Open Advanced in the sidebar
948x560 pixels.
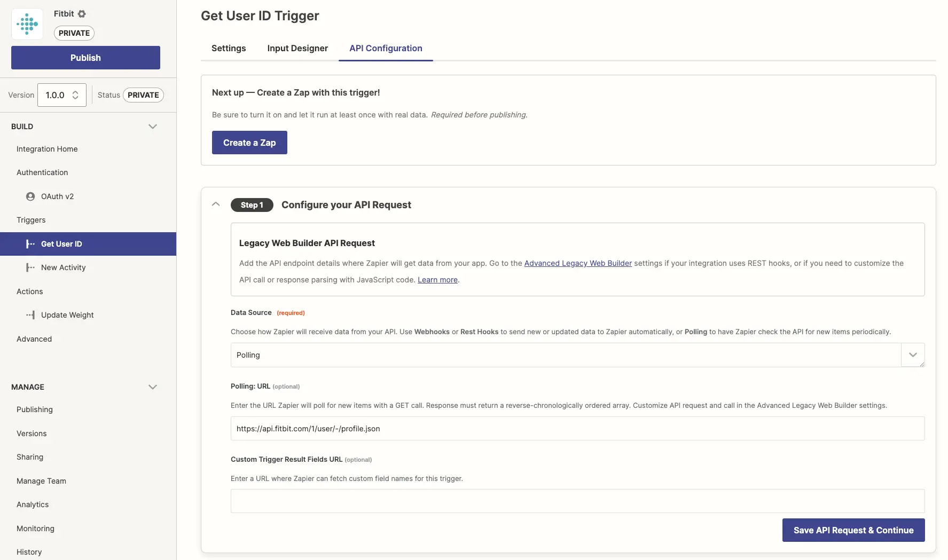coord(34,339)
